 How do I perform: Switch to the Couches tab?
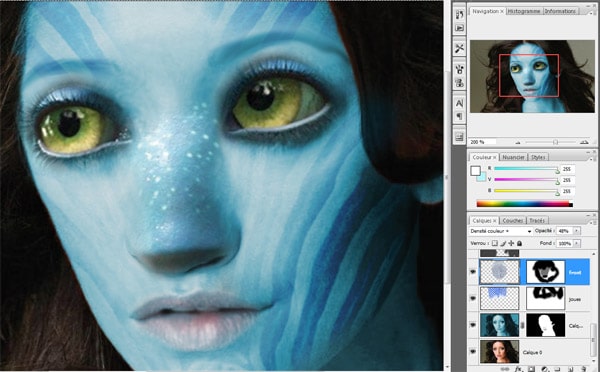click(x=512, y=220)
